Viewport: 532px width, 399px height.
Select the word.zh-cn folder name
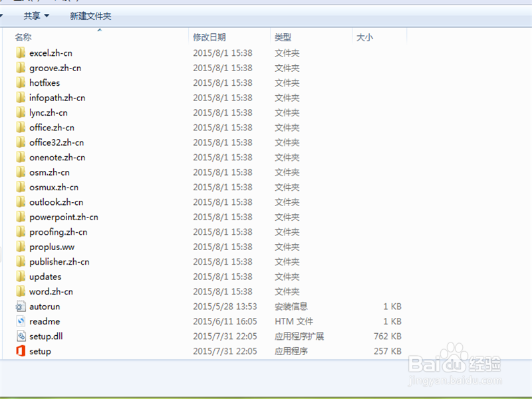click(x=51, y=292)
